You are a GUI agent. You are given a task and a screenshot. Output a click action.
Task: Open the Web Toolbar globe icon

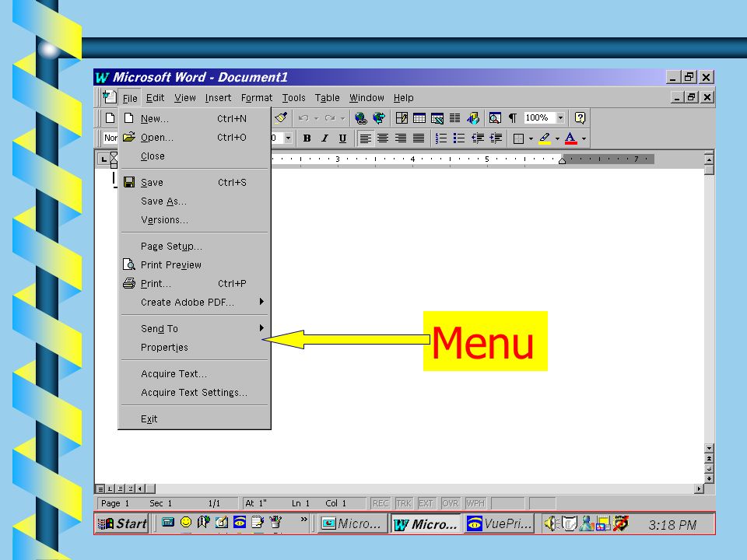[x=379, y=118]
